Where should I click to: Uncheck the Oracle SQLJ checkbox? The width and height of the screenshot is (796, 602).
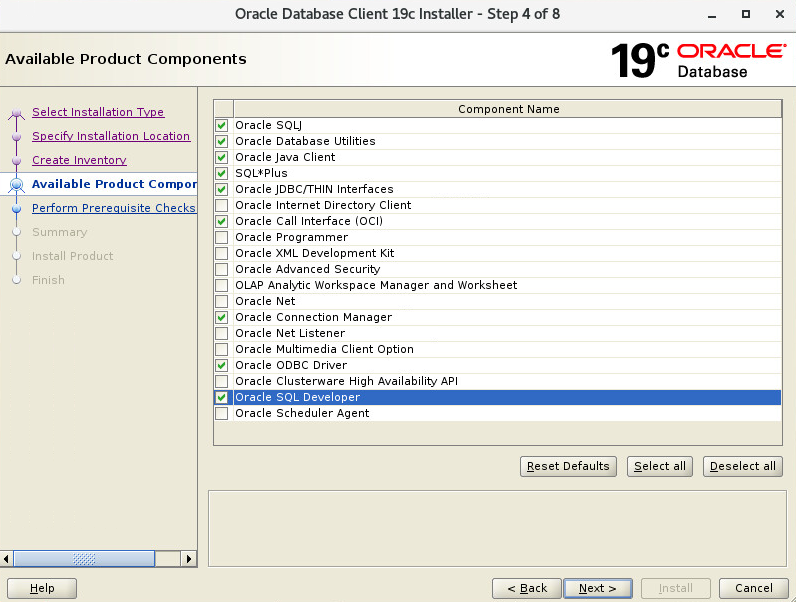point(221,125)
